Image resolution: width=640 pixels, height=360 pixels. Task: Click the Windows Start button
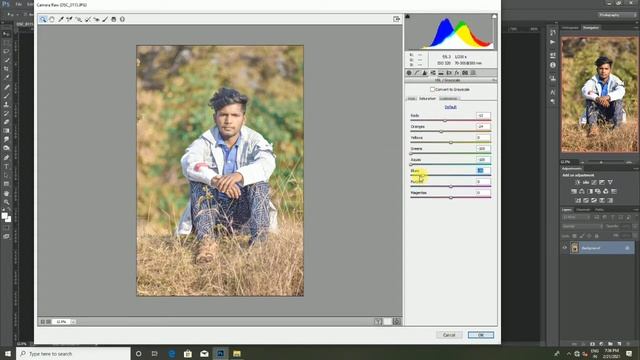pos(8,353)
